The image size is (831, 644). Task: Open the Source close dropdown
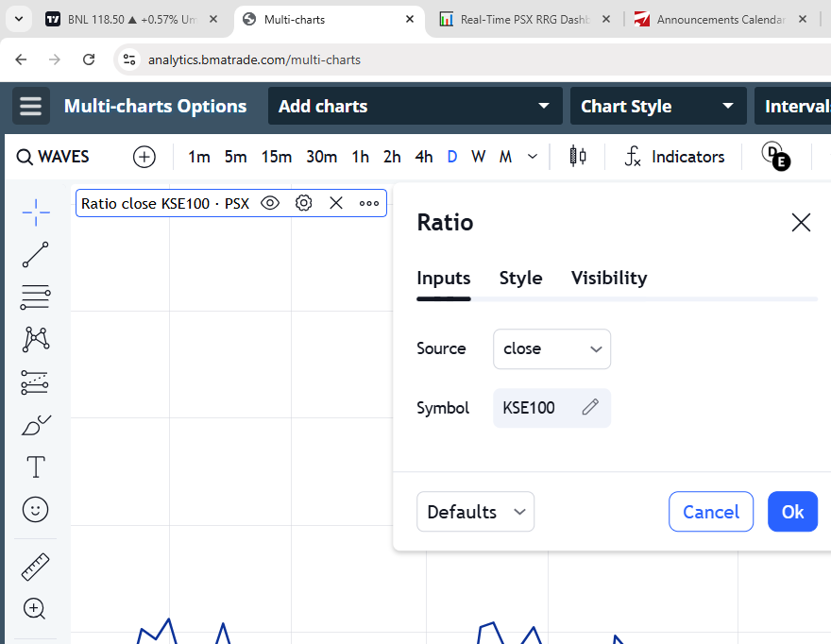[x=551, y=348]
